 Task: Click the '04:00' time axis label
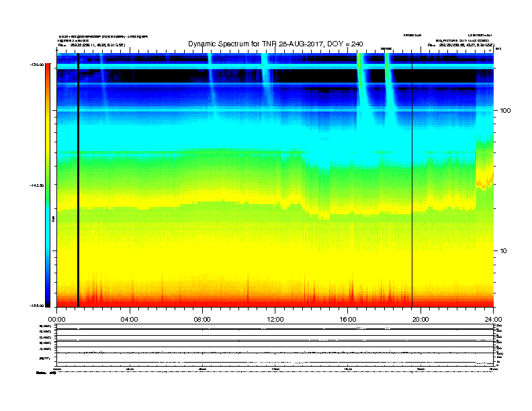pos(130,320)
